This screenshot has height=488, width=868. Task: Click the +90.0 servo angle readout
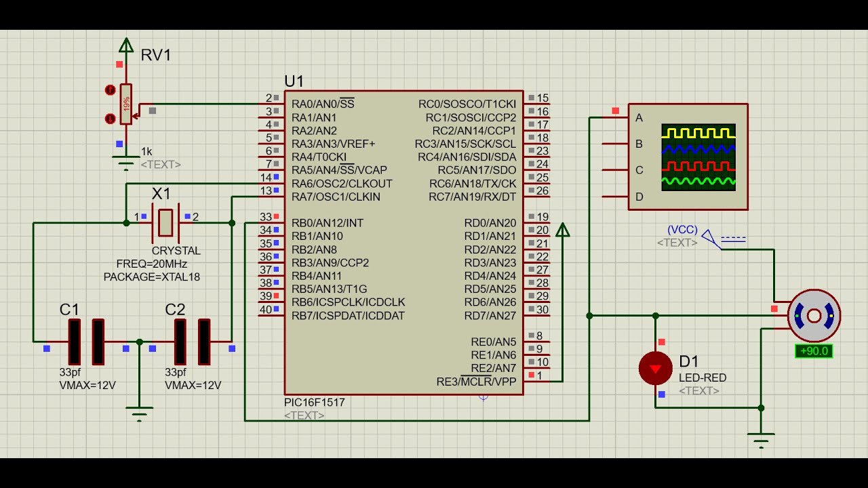pos(813,351)
